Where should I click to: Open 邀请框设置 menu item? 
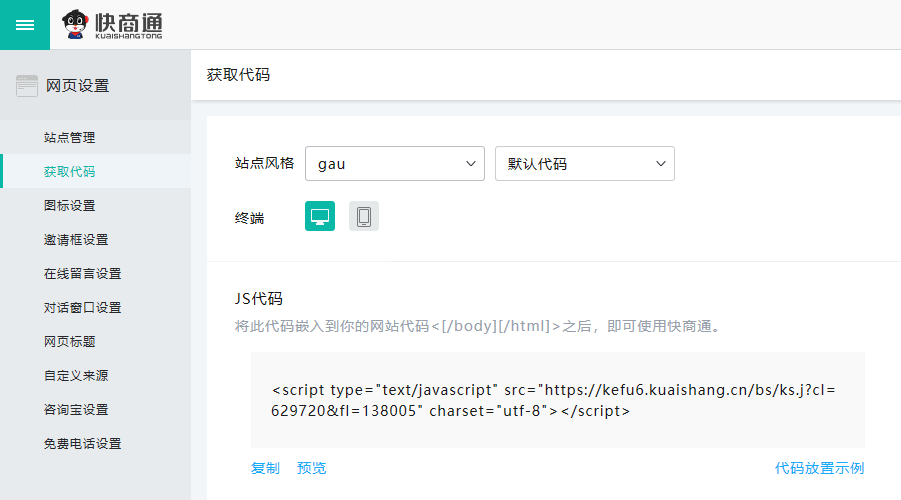tap(76, 240)
